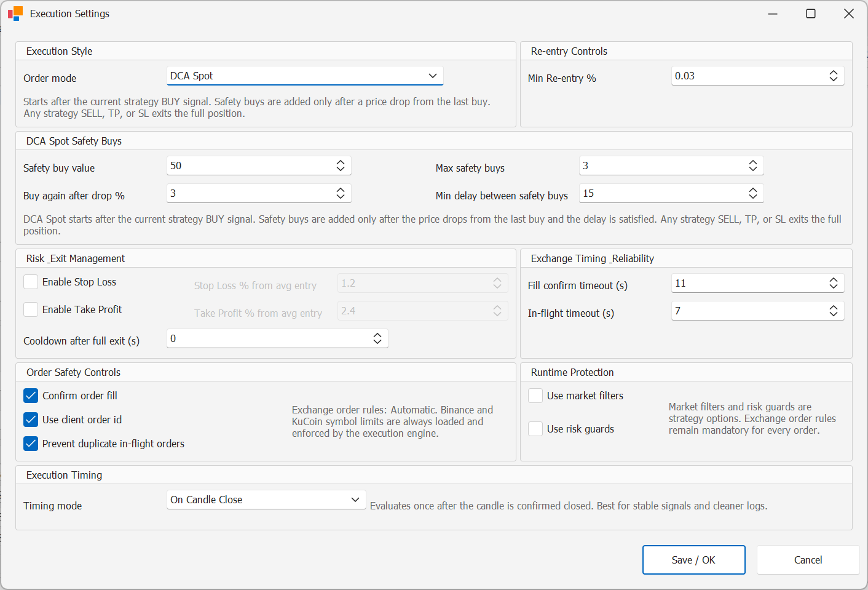Focus the In-flight timeout field
Viewport: 868px width, 590px height.
757,311
